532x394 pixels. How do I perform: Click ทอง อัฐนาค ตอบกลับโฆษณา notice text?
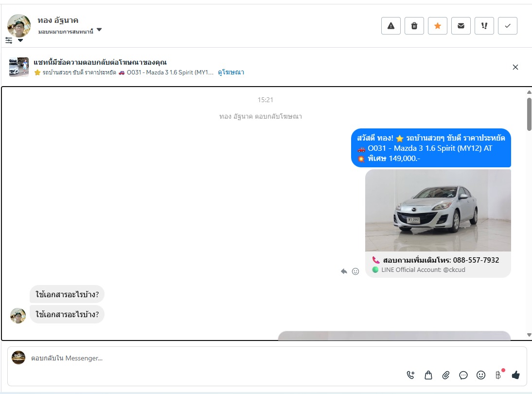coord(261,116)
